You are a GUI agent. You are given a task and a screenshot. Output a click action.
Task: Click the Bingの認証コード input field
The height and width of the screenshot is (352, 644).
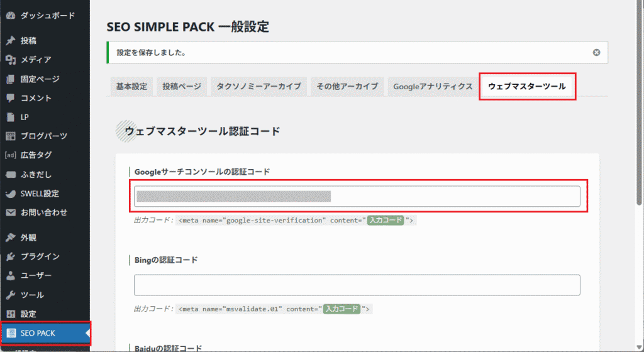357,285
